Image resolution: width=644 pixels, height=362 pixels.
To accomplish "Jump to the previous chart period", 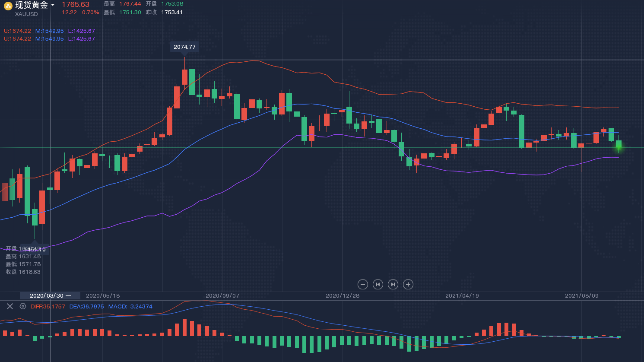I will (x=378, y=284).
